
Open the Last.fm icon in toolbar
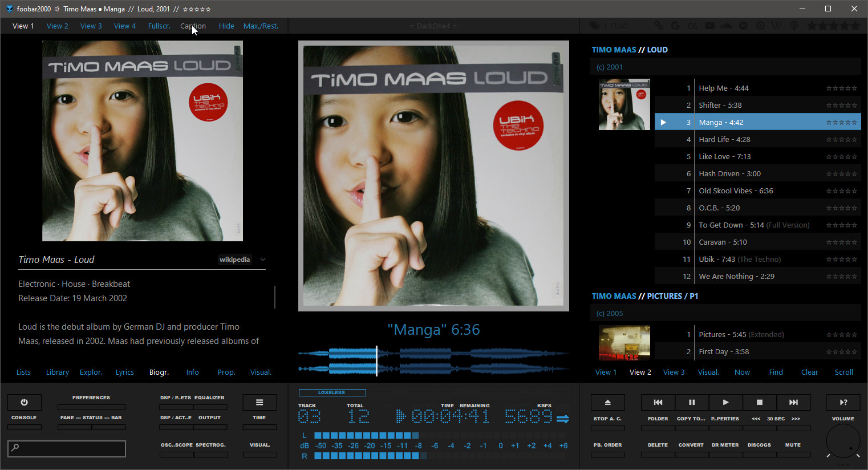pos(692,26)
